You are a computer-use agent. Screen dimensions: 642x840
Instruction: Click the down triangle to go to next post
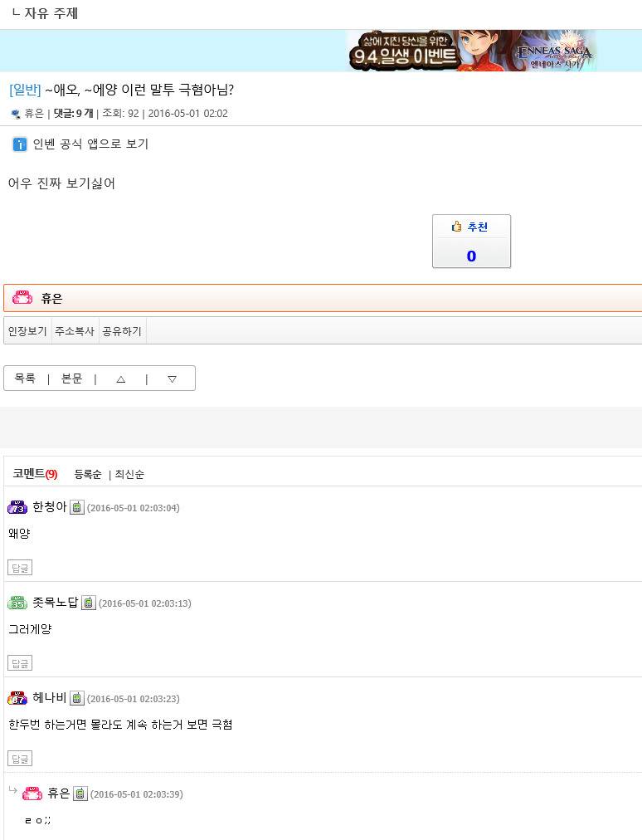pos(172,378)
